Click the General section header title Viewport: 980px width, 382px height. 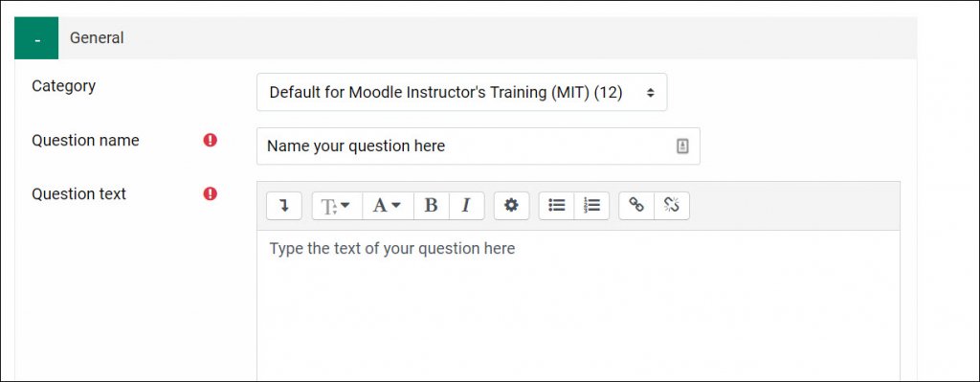[x=97, y=38]
